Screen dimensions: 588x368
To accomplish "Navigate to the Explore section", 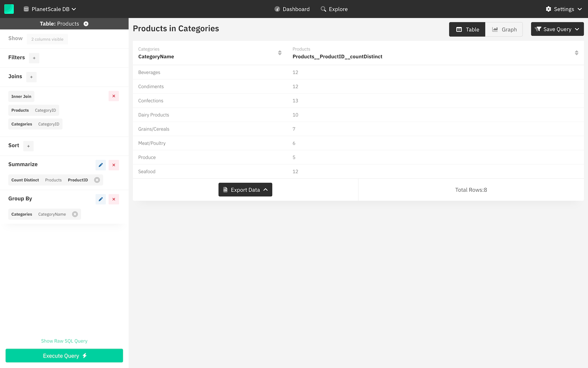I will tap(334, 9).
